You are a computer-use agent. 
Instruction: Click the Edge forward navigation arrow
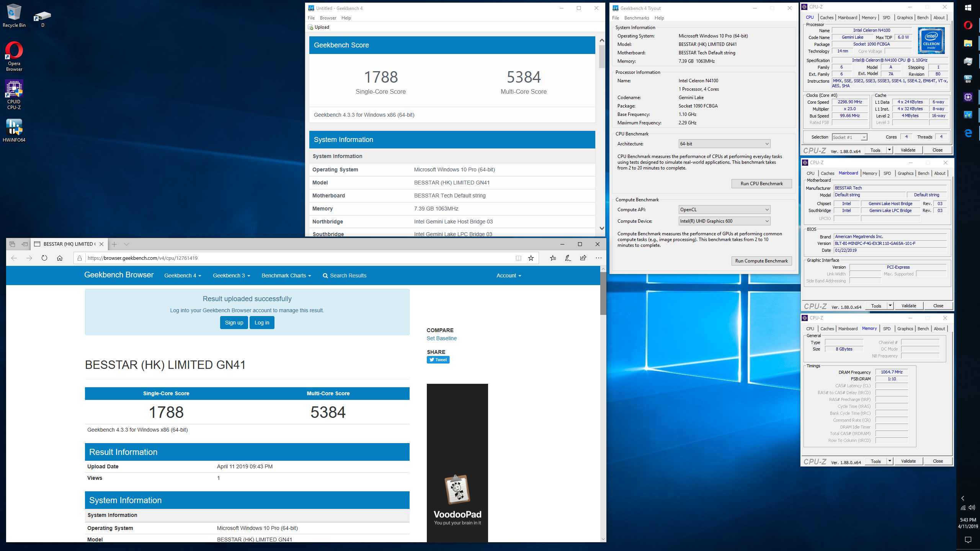[x=29, y=258]
